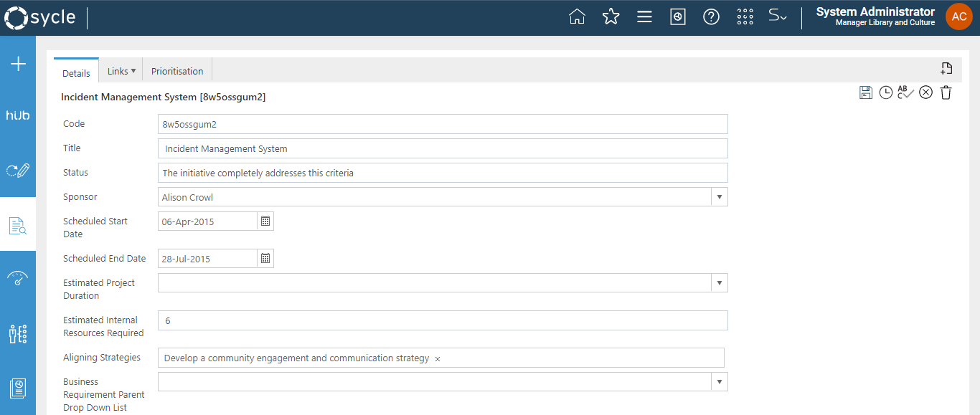Click the Status input field
Image resolution: width=980 pixels, height=415 pixels.
(x=443, y=173)
